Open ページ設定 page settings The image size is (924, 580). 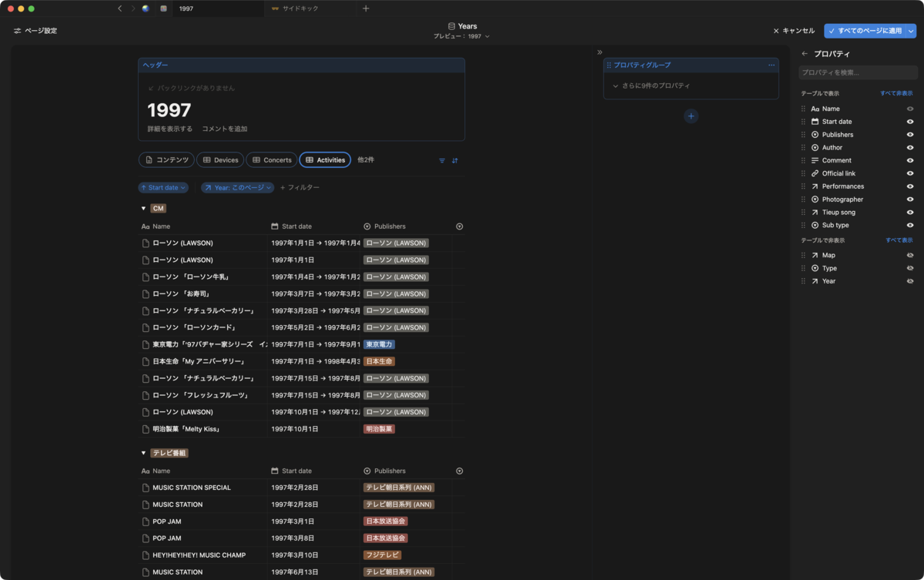35,31
